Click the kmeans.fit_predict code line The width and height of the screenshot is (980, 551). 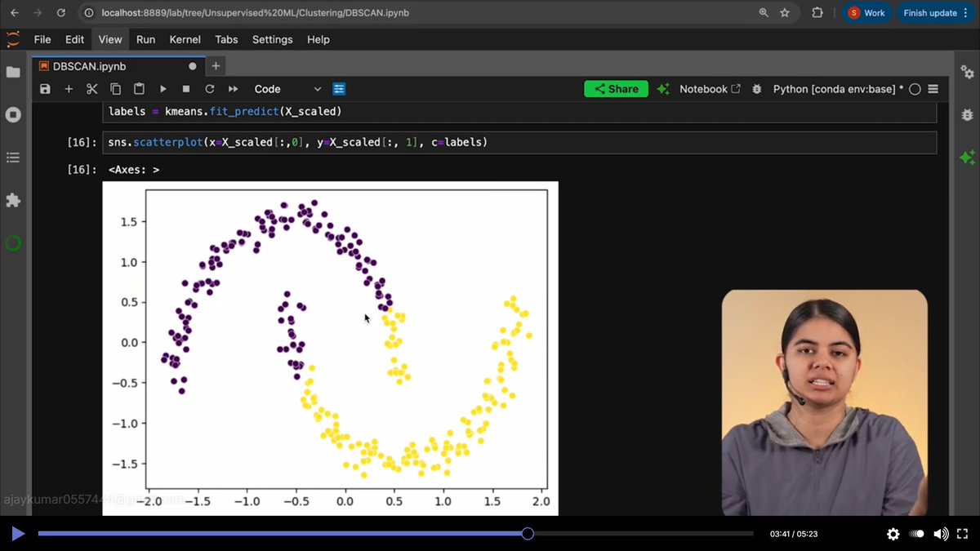(225, 111)
